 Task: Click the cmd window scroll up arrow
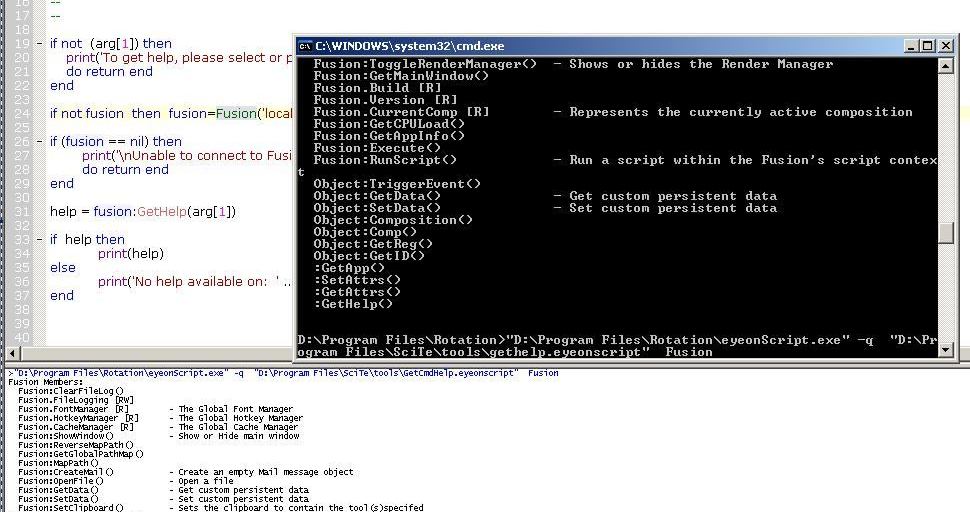946,65
